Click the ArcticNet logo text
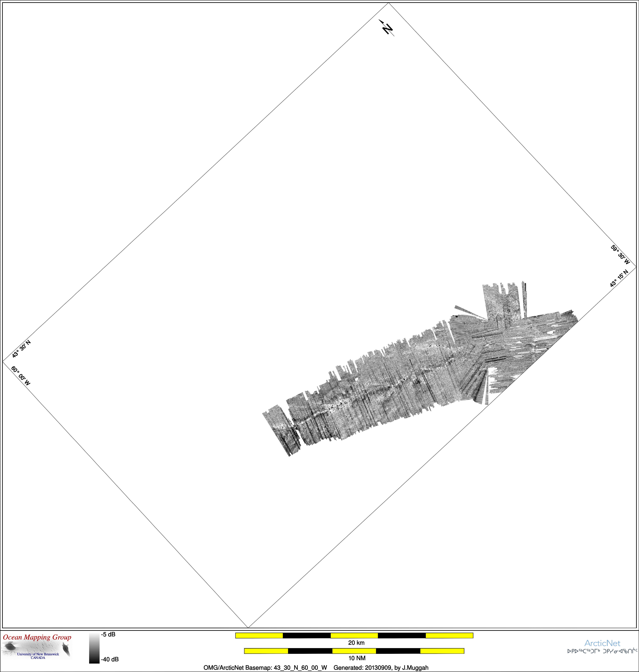639x672 pixels. coord(602,643)
